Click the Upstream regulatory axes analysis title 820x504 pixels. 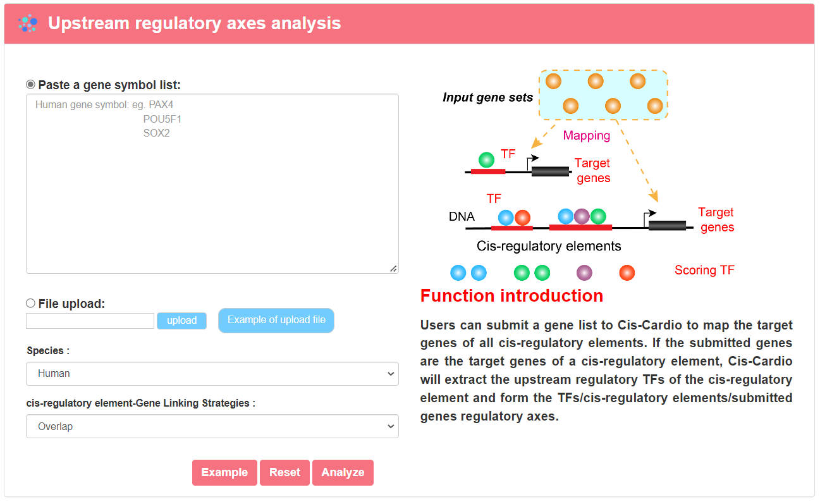[x=194, y=23]
